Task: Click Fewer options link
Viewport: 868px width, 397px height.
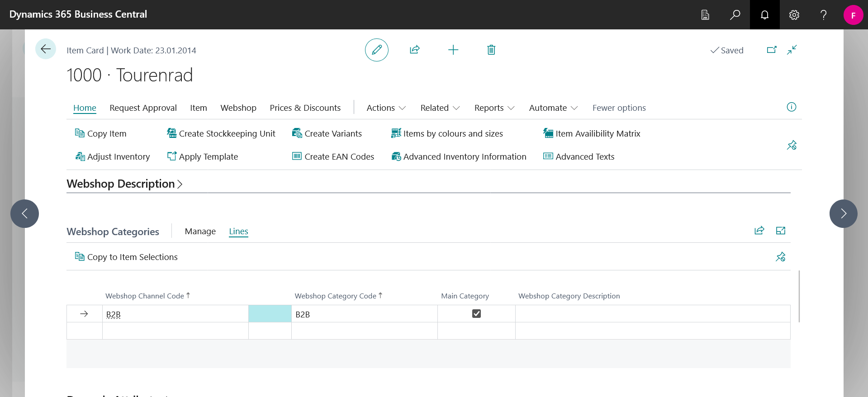Action: coord(619,108)
